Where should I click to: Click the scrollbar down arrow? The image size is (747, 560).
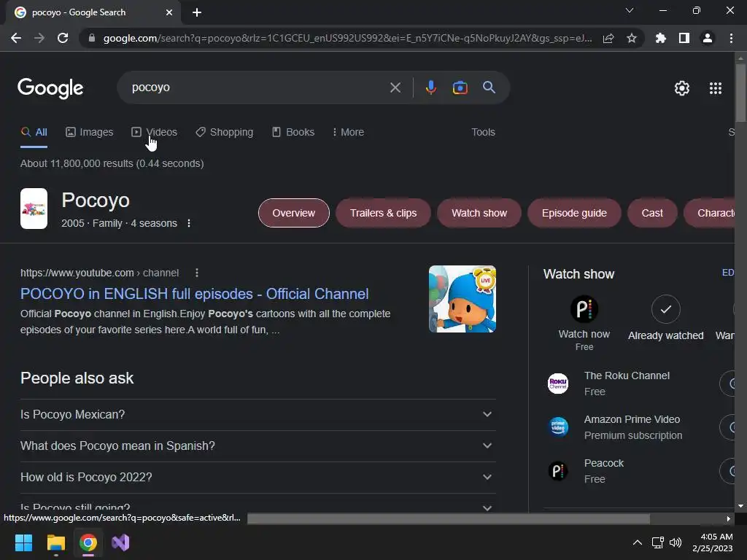[740, 506]
